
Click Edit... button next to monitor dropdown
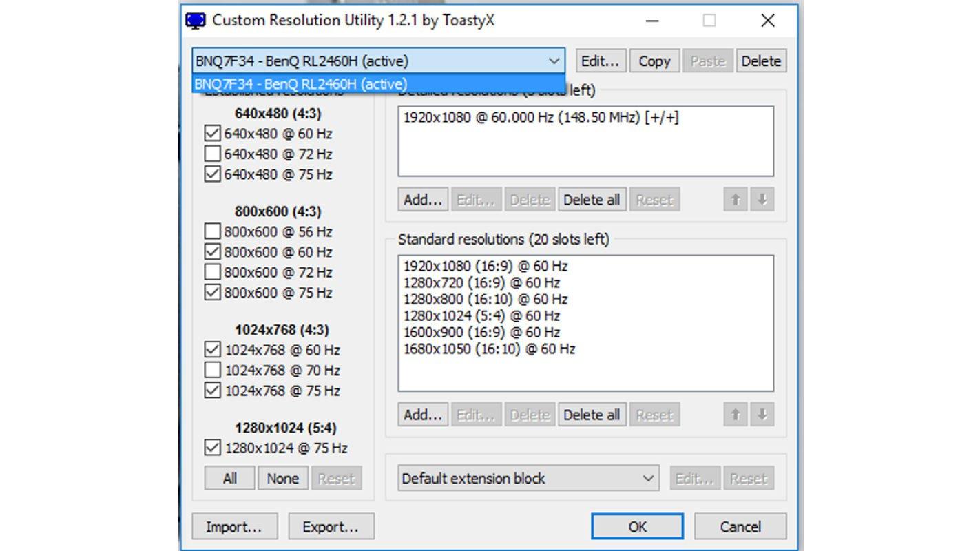click(601, 61)
